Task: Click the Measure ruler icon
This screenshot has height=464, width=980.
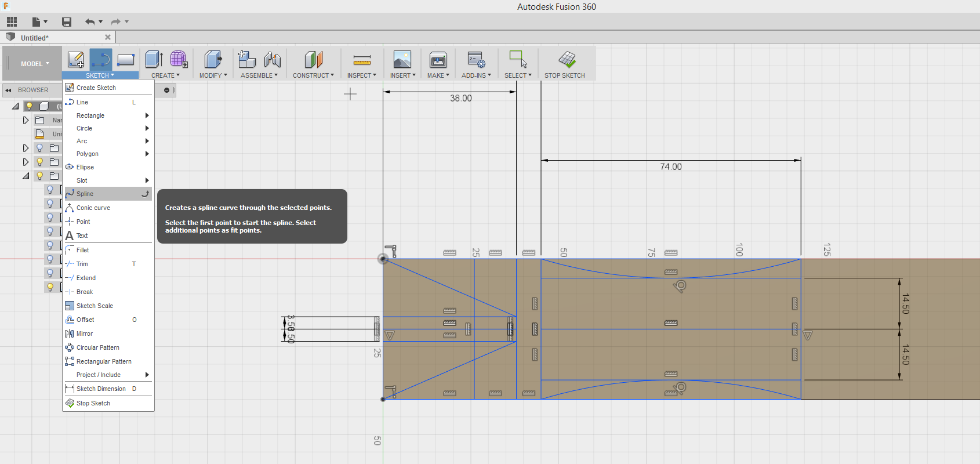Action: [x=362, y=60]
